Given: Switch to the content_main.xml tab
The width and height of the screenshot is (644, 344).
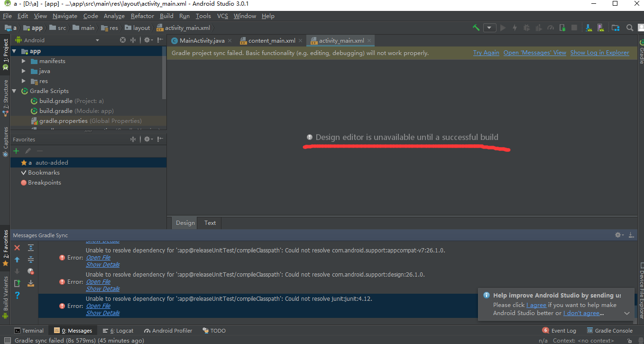Looking at the screenshot, I should [x=271, y=40].
